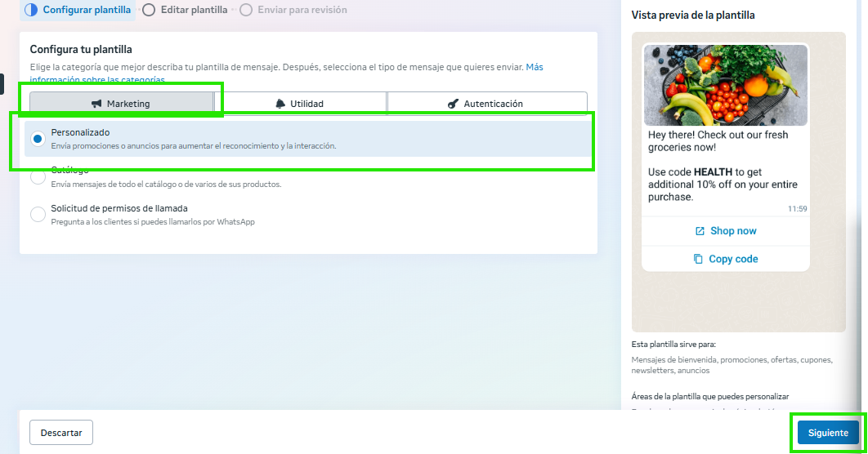The width and height of the screenshot is (868, 454).
Task: Click the half-filled circle icon beside Configurar plantilla
Action: click(x=31, y=10)
